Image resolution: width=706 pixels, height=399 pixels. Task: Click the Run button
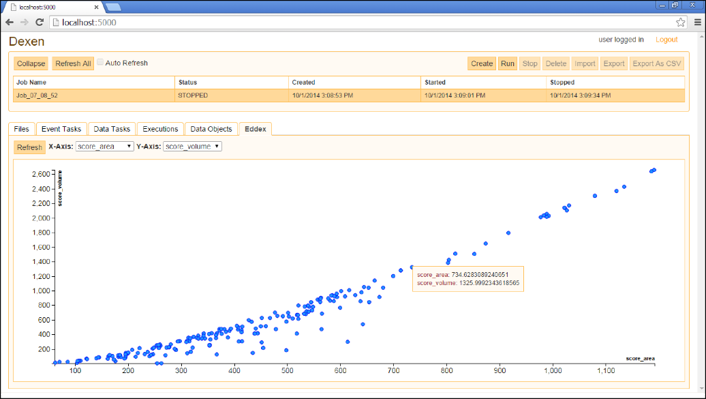coord(507,63)
